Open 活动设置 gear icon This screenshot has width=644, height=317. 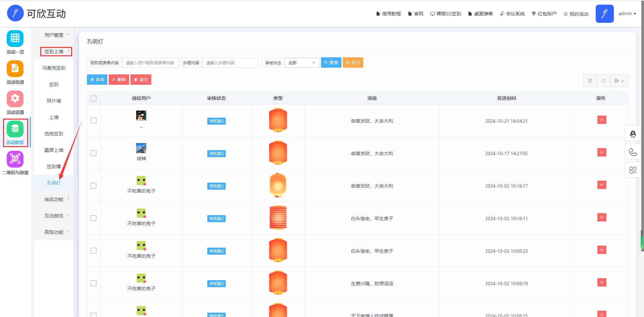pyautogui.click(x=15, y=99)
